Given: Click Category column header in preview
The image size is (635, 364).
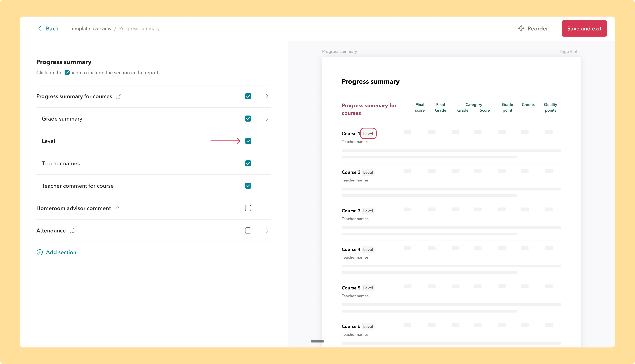Looking at the screenshot, I should [474, 105].
